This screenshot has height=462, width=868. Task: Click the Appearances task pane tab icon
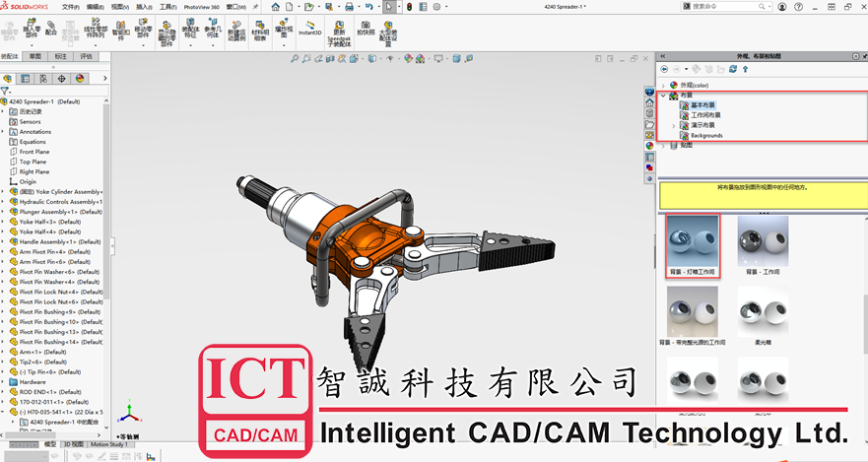[x=649, y=146]
